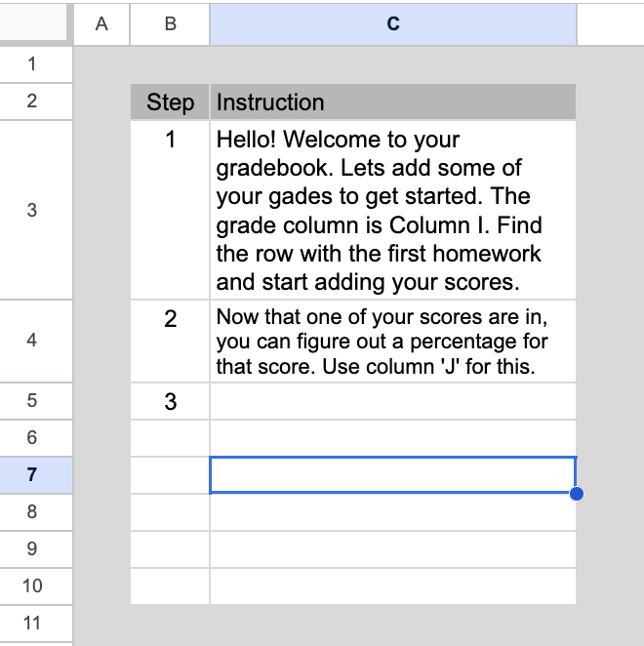The image size is (644, 646).
Task: Select the percentage instruction cell for step 2
Action: click(392, 342)
